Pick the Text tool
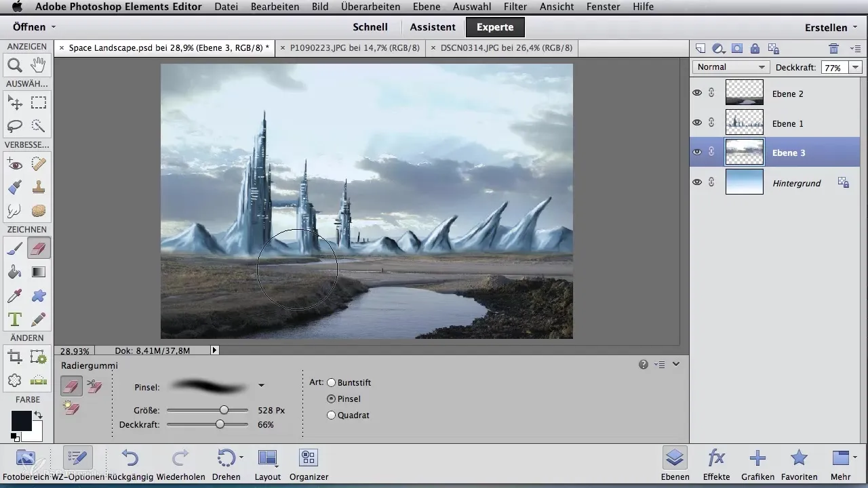The width and height of the screenshot is (868, 488). [x=14, y=319]
